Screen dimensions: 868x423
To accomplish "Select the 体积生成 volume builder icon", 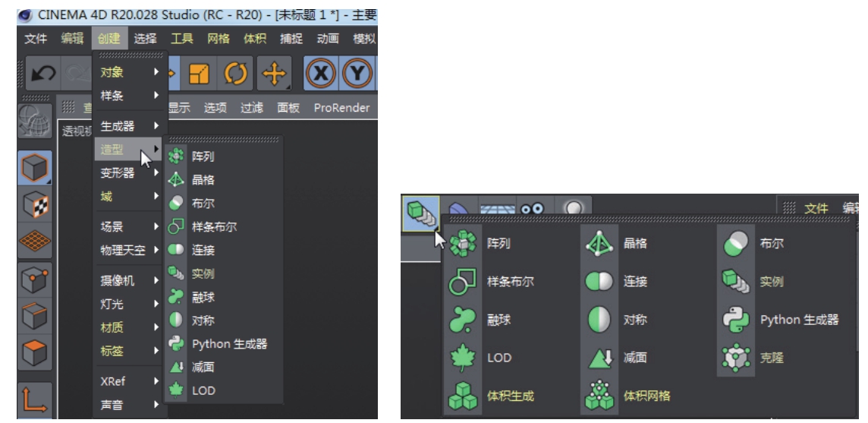I will (463, 396).
